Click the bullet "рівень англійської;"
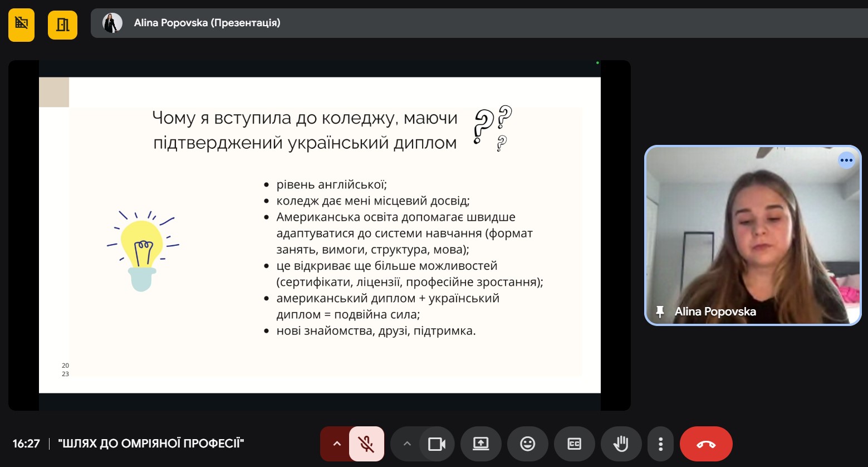868x467 pixels. coord(332,184)
